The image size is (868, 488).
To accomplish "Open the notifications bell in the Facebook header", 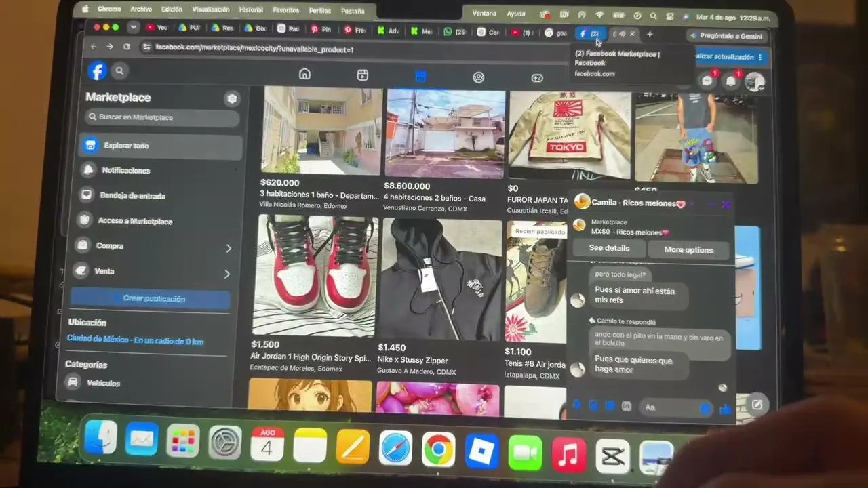I will pyautogui.click(x=731, y=81).
